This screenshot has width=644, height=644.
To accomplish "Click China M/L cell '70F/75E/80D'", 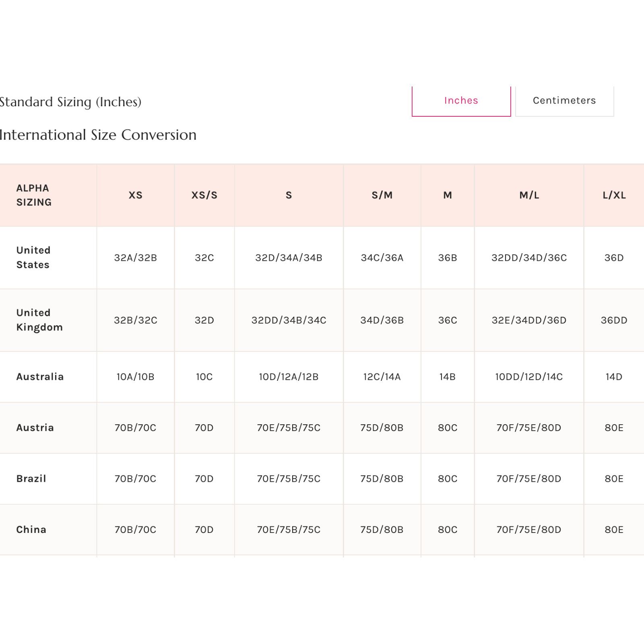I will pyautogui.click(x=529, y=530).
